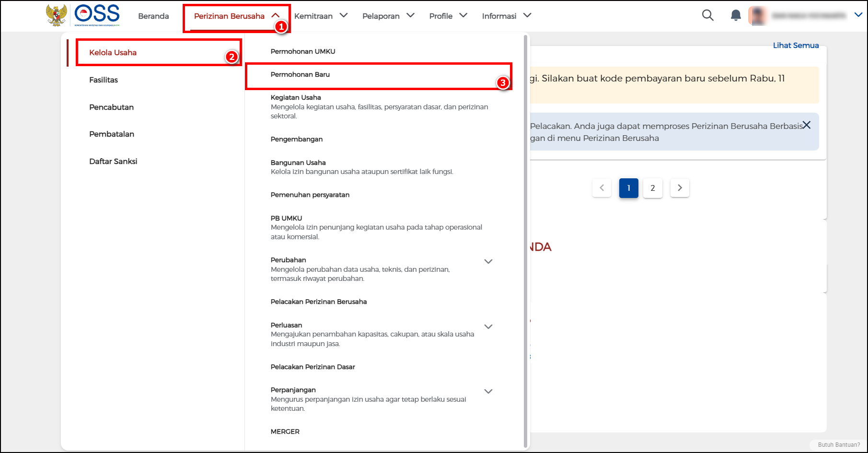The image size is (868, 453).
Task: Open Butuh Bantuan help widget
Action: click(x=838, y=445)
